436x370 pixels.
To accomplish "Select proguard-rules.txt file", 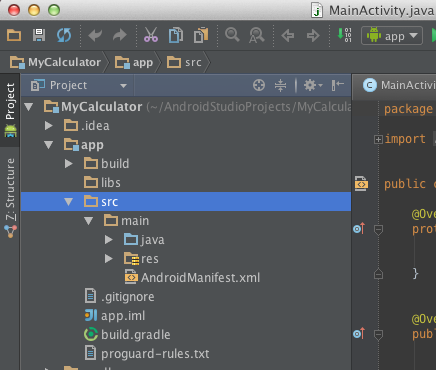I will coord(186,354).
